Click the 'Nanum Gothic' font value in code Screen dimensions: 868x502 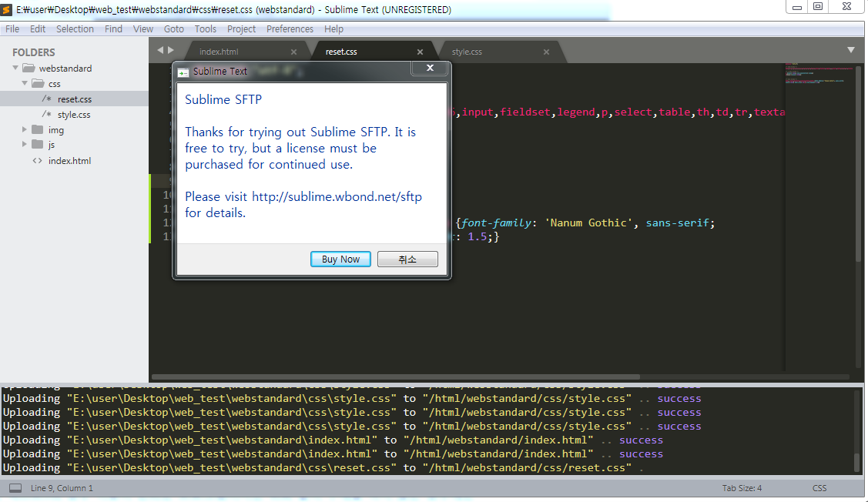[x=588, y=223]
